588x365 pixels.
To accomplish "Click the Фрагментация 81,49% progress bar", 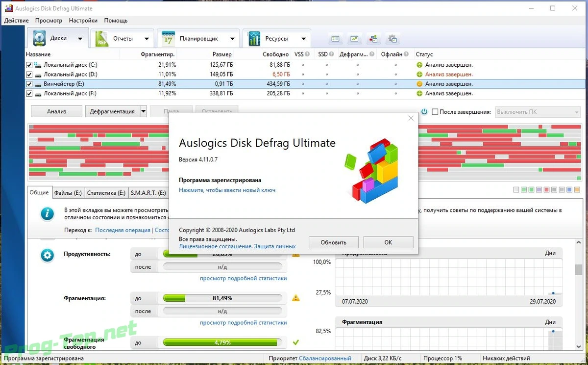I will 222,298.
